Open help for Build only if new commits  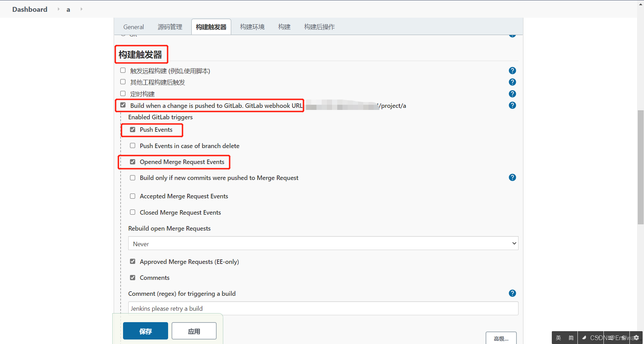click(x=512, y=178)
